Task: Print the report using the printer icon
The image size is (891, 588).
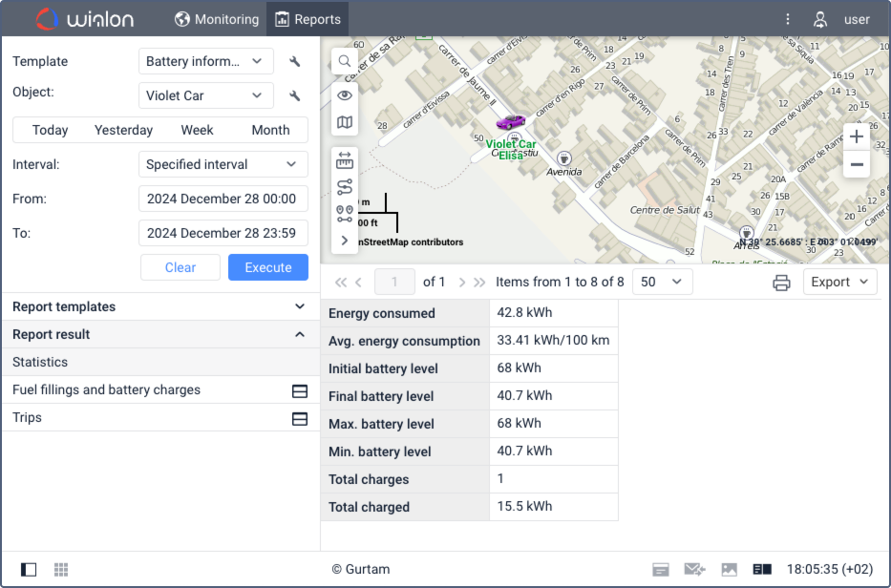Action: click(781, 283)
